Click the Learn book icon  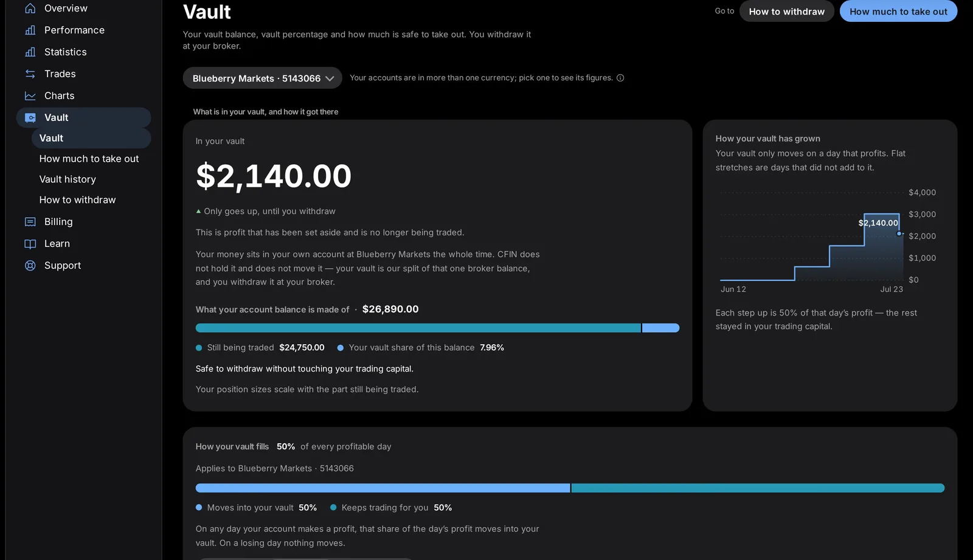[x=30, y=244]
